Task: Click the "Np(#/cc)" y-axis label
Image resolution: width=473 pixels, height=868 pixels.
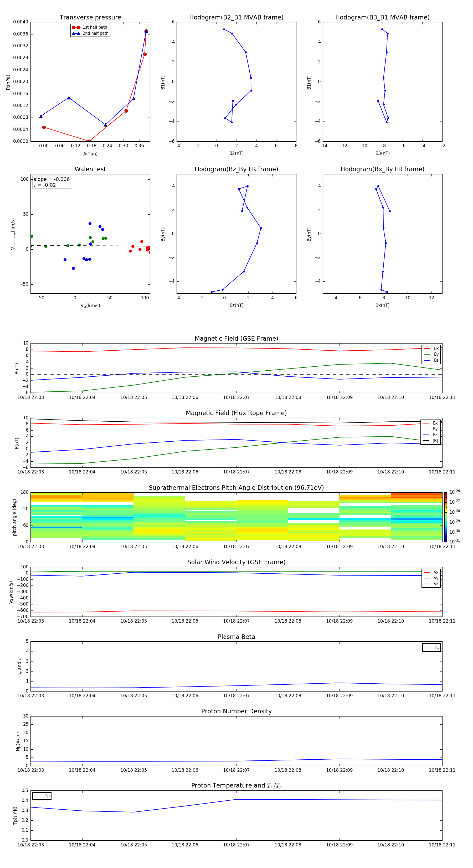Action: 18,741
